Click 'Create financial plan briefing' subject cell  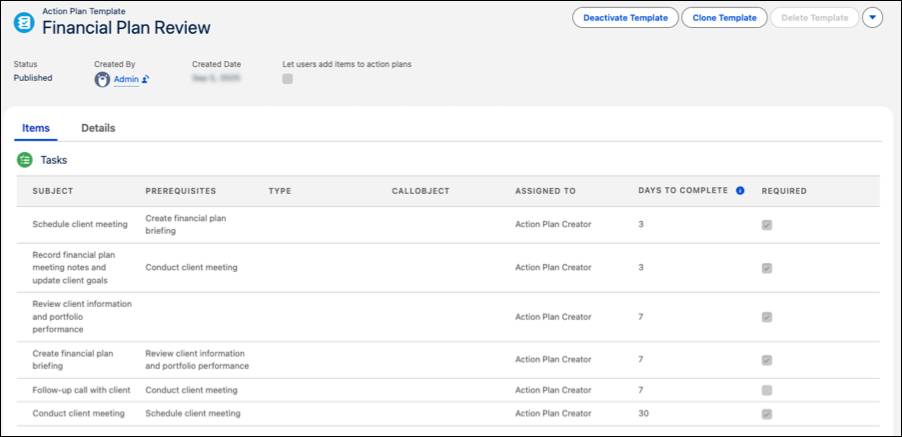74,359
